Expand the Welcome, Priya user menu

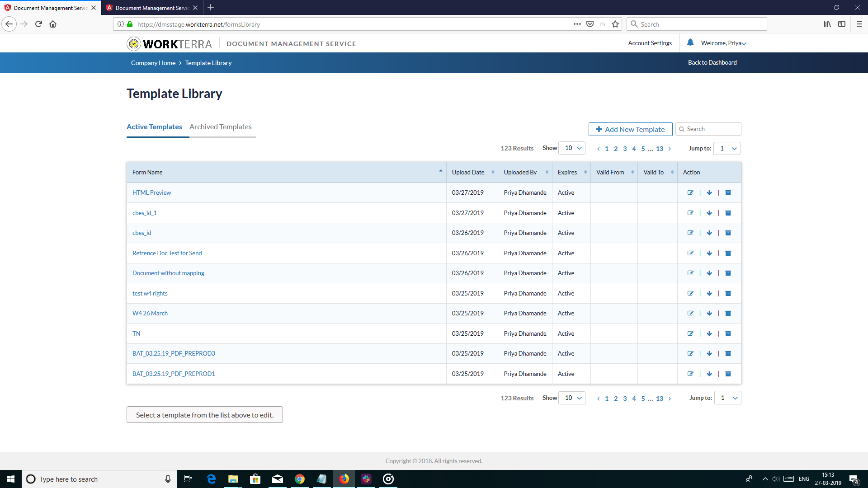[x=723, y=43]
